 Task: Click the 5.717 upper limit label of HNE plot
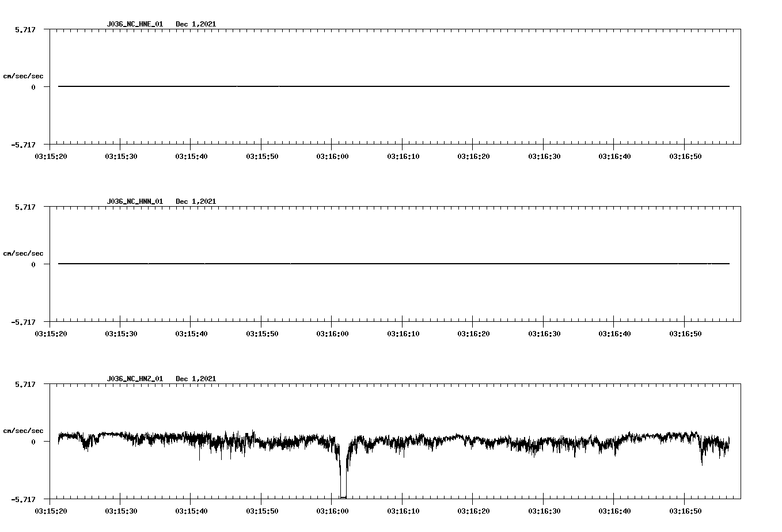coord(25,30)
